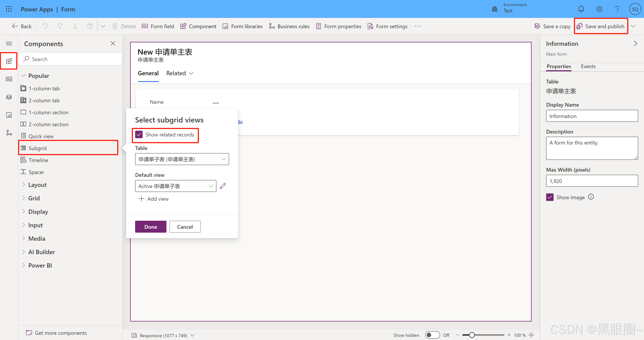Click the undo icon in the toolbar
The width and height of the screenshot is (644, 340).
(x=45, y=26)
